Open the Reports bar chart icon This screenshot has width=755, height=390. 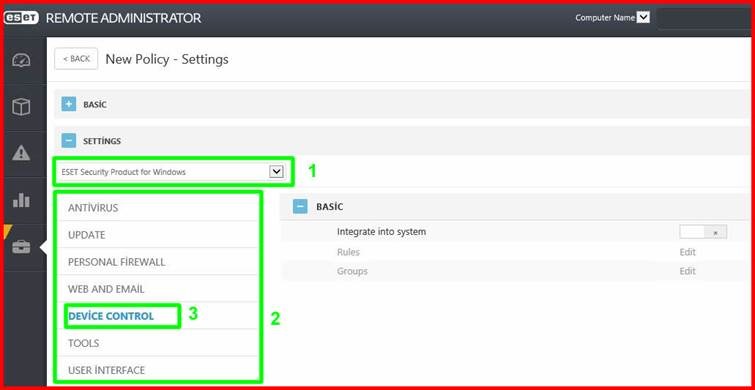click(x=21, y=200)
